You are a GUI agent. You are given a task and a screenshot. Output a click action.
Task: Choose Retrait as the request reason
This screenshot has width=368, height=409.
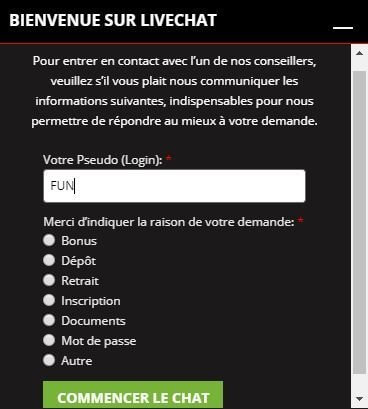pyautogui.click(x=49, y=280)
